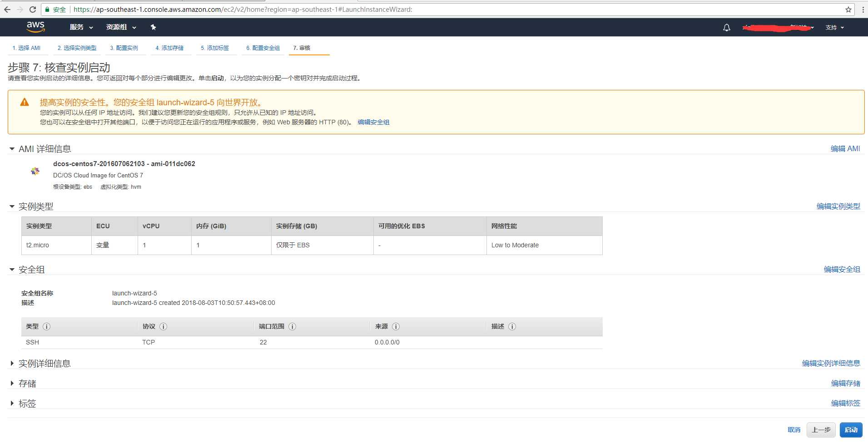Click info icon next to 描述 column

[x=512, y=326]
